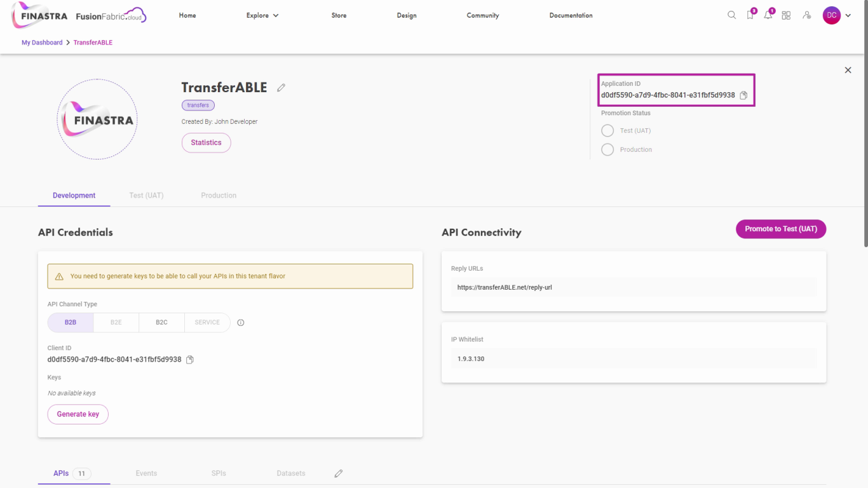Open the apps grid icon
Image resolution: width=868 pixels, height=488 pixels.
786,15
